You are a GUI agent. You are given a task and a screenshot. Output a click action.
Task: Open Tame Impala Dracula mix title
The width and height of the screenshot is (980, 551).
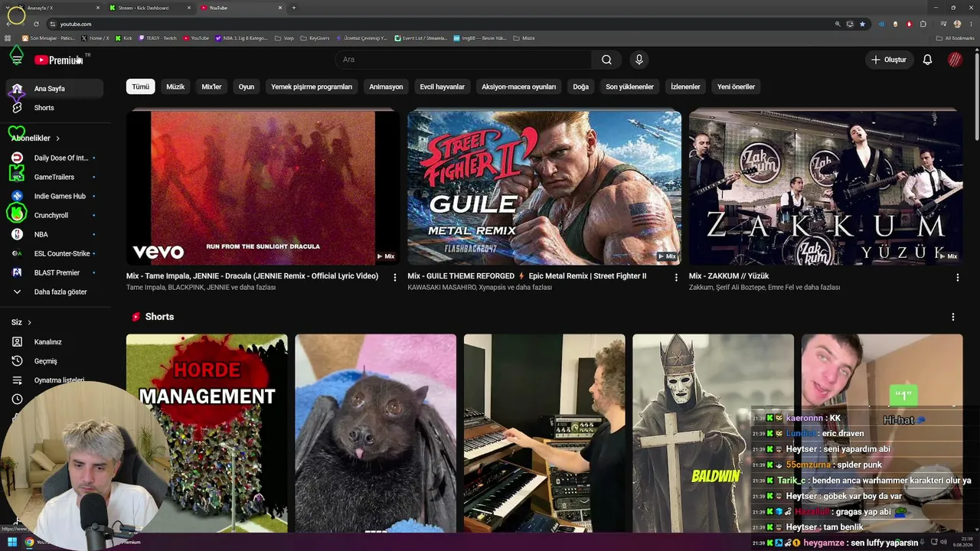pyautogui.click(x=252, y=276)
